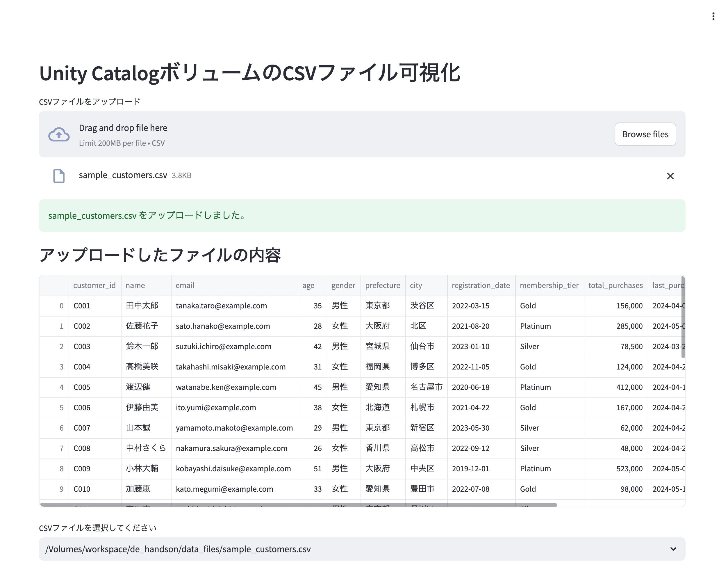Select the Gold tier cell in row C006
Screen dimensions: 728x565
(550, 407)
